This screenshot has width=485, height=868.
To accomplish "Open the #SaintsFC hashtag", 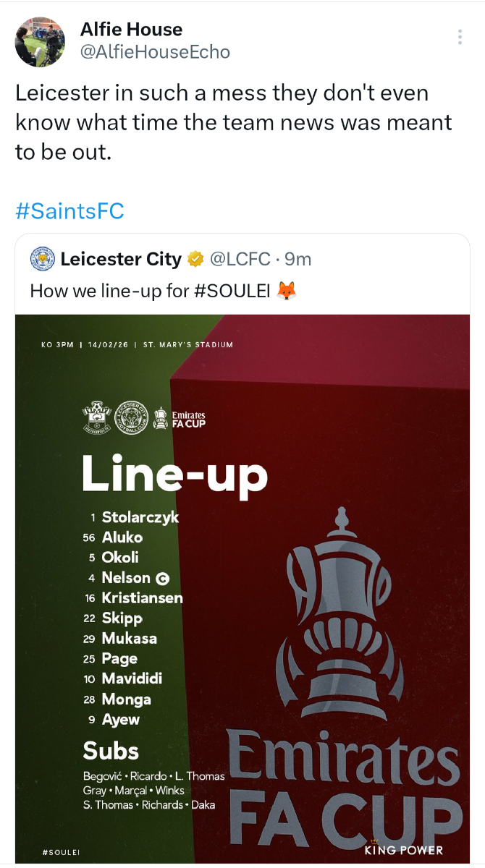I will tap(69, 210).
